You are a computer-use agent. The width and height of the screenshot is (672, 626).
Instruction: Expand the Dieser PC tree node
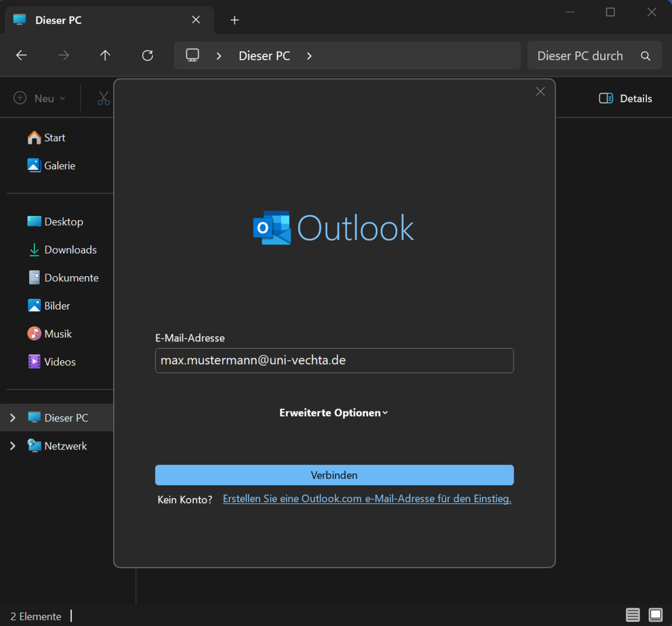point(13,417)
